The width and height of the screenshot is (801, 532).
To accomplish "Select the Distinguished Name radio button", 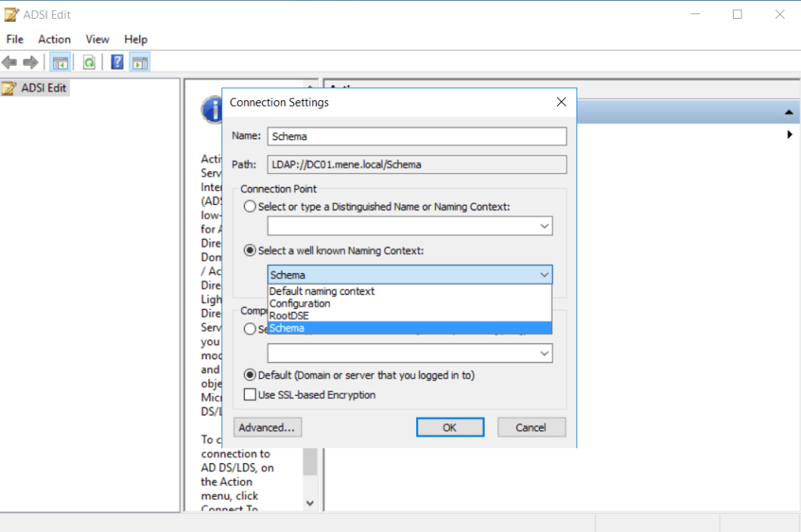I will pos(250,207).
